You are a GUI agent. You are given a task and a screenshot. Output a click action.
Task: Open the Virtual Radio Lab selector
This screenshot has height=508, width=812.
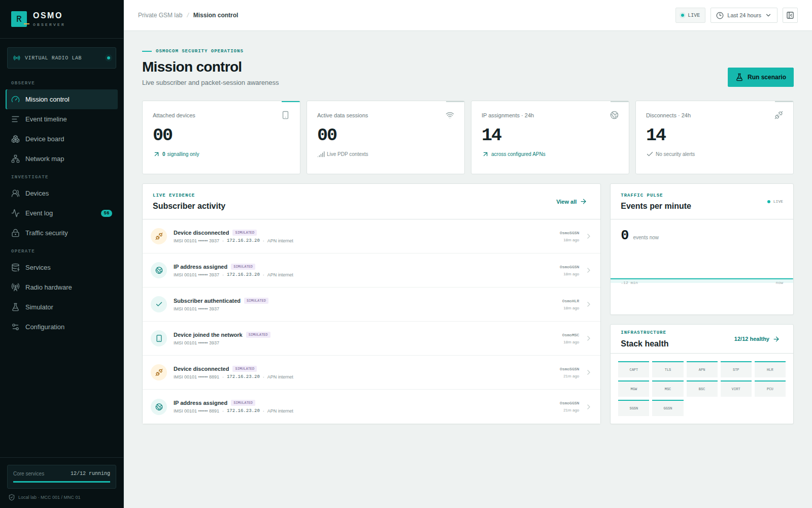pos(61,58)
